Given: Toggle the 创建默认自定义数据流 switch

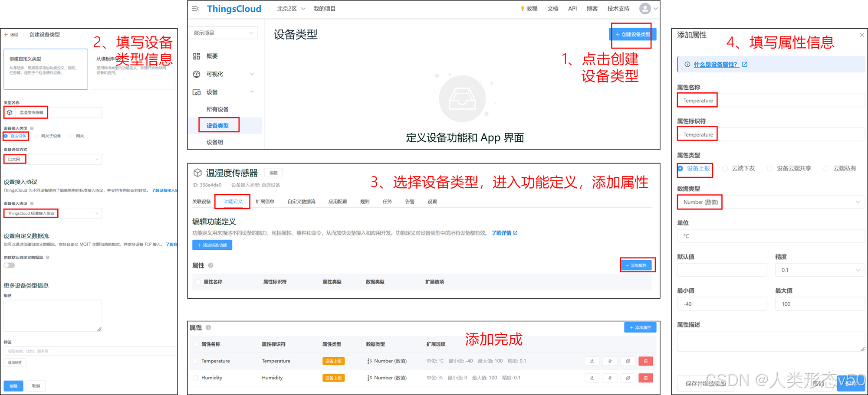Looking at the screenshot, I should (10, 265).
